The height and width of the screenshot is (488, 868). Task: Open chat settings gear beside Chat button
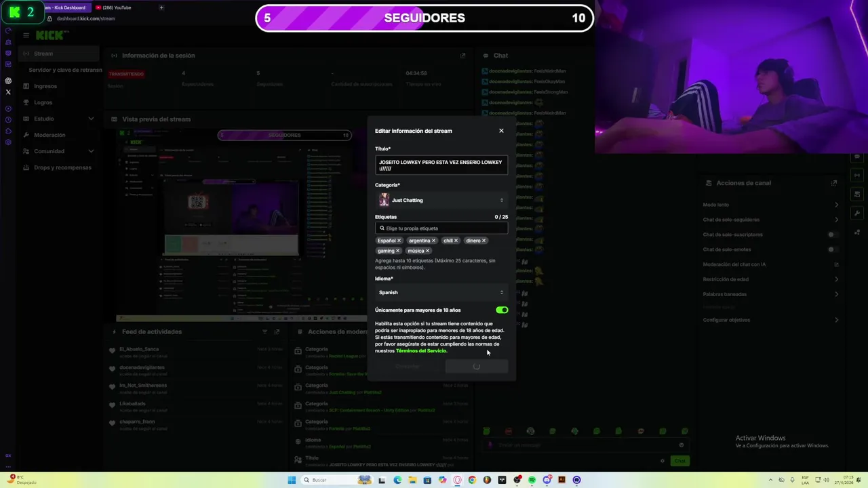663,461
